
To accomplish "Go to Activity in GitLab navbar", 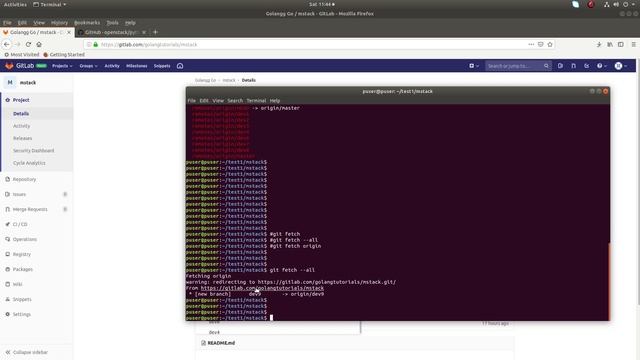I will [112, 66].
